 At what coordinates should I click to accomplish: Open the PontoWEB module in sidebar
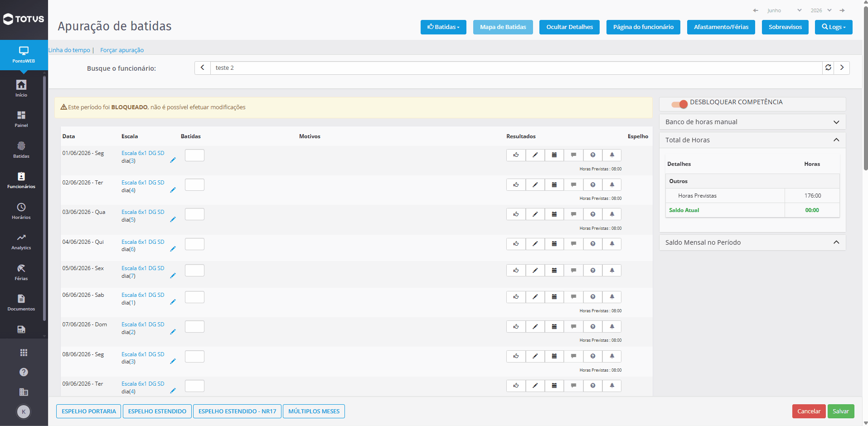pyautogui.click(x=24, y=55)
